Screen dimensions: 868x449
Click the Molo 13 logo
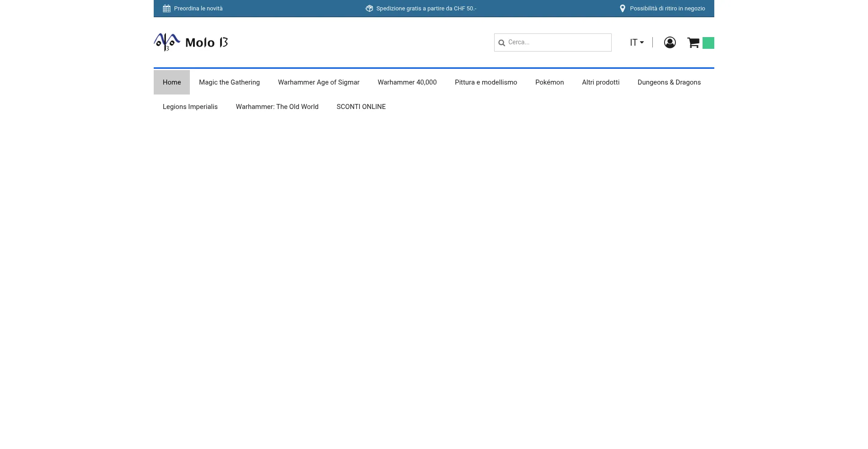191,43
